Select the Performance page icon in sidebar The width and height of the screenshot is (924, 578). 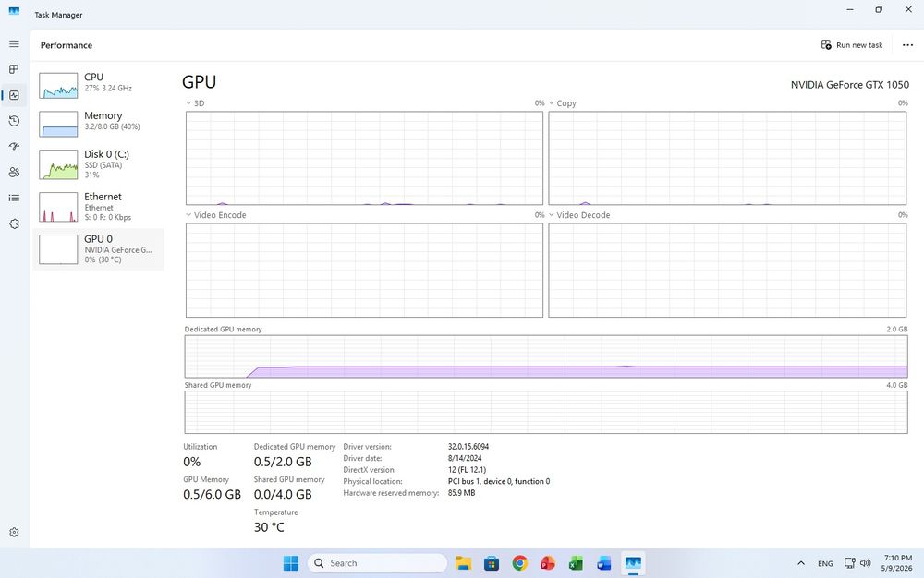[14, 95]
